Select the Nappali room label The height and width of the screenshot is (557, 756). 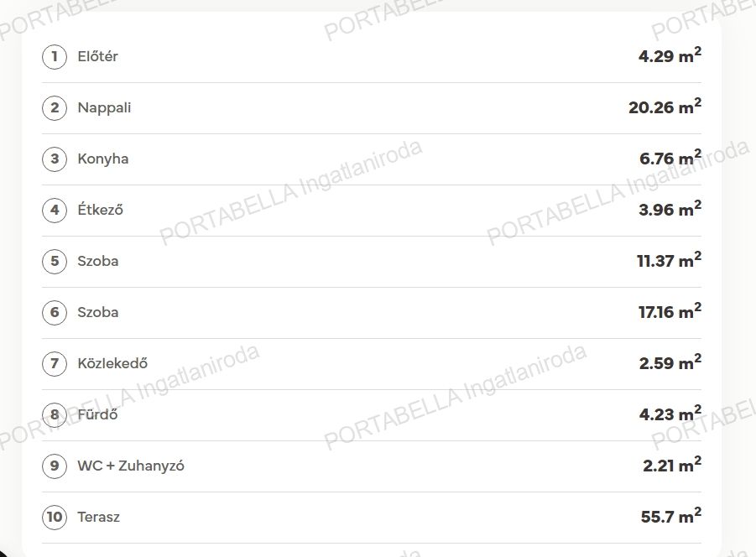[x=104, y=108]
